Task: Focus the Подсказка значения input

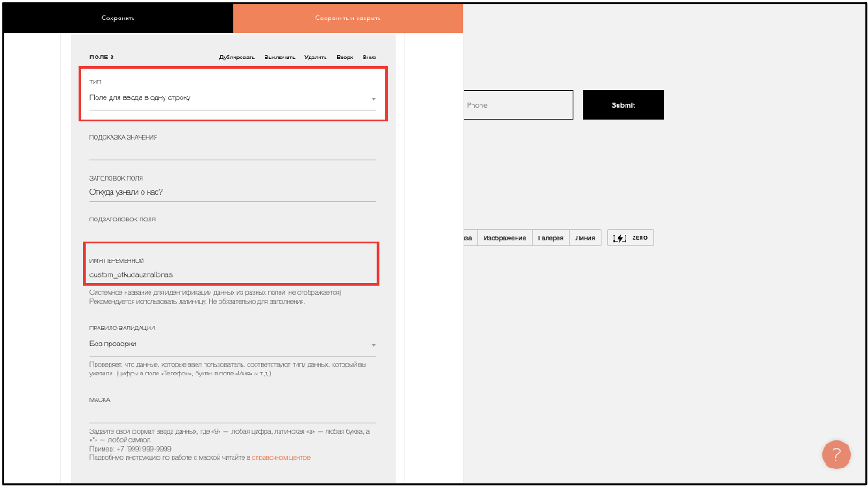Action: pos(233,151)
